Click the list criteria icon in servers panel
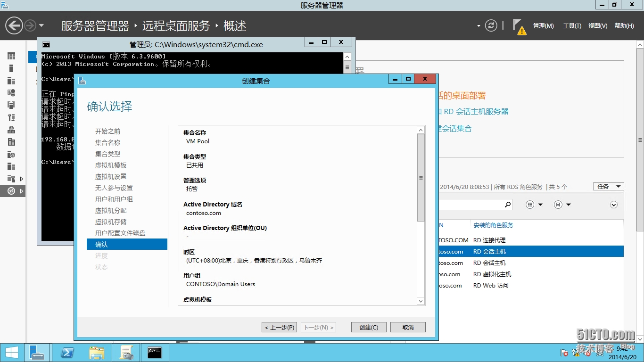644x362 pixels. 530,205
